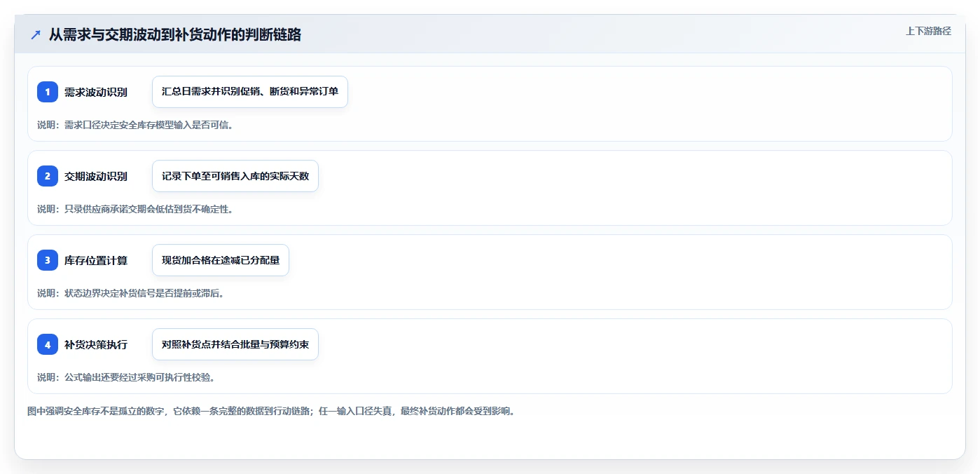980x474 pixels.
Task: Click the 对照补货点并结合批量与预算约束 box
Action: [x=235, y=344]
